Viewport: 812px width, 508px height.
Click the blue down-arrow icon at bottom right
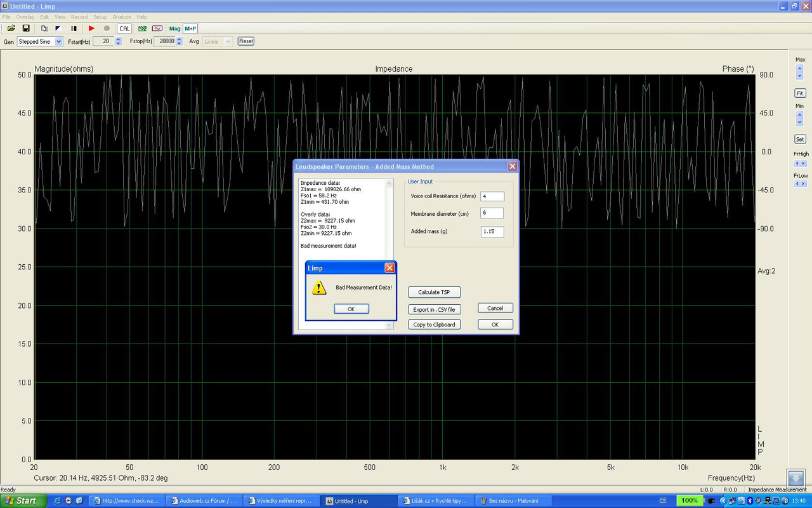click(796, 479)
